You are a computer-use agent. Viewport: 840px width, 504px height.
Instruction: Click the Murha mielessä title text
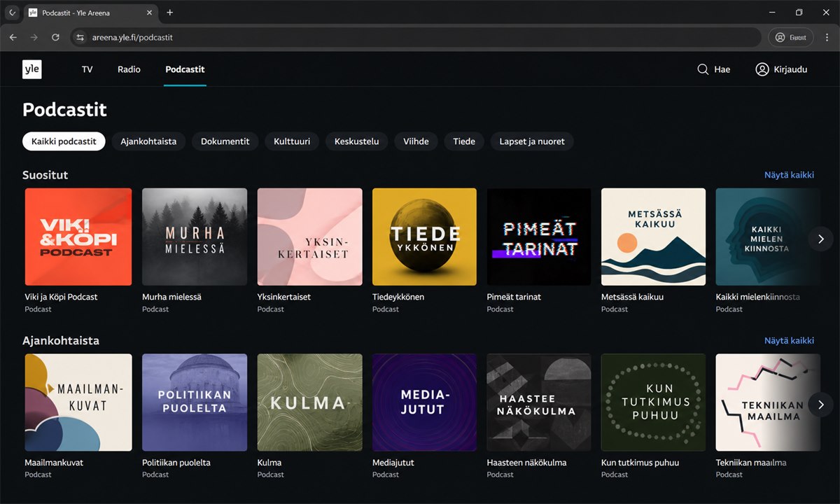[171, 297]
